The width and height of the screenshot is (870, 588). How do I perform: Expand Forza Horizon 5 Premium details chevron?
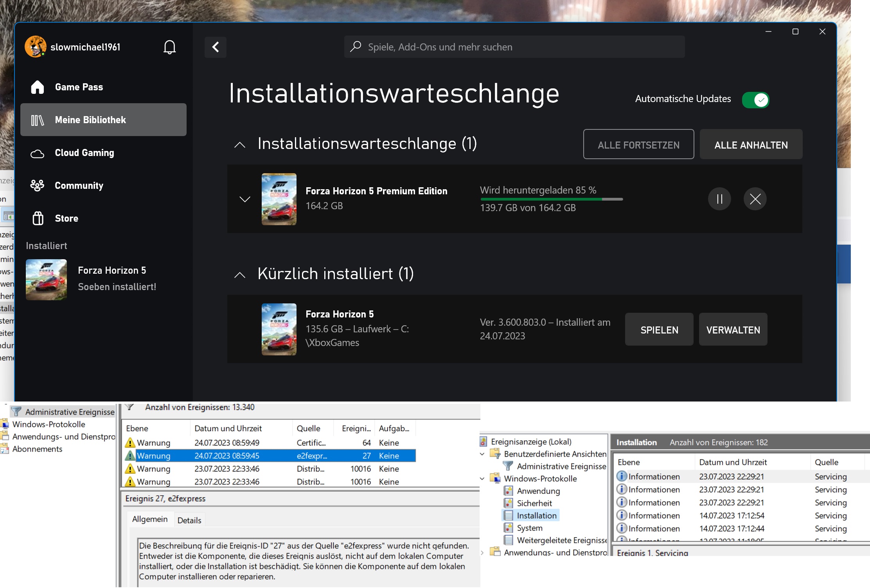tap(245, 199)
